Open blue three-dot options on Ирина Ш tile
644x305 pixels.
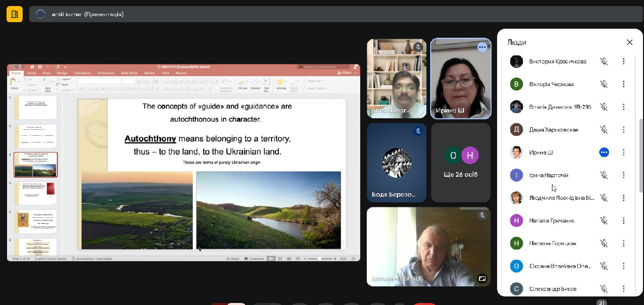click(482, 47)
